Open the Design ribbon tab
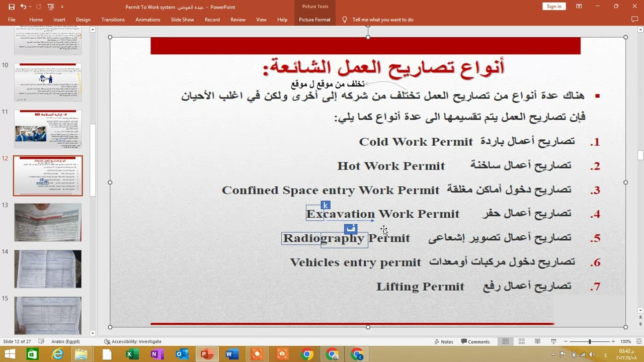Screen dimensions: 644x362 83,20
